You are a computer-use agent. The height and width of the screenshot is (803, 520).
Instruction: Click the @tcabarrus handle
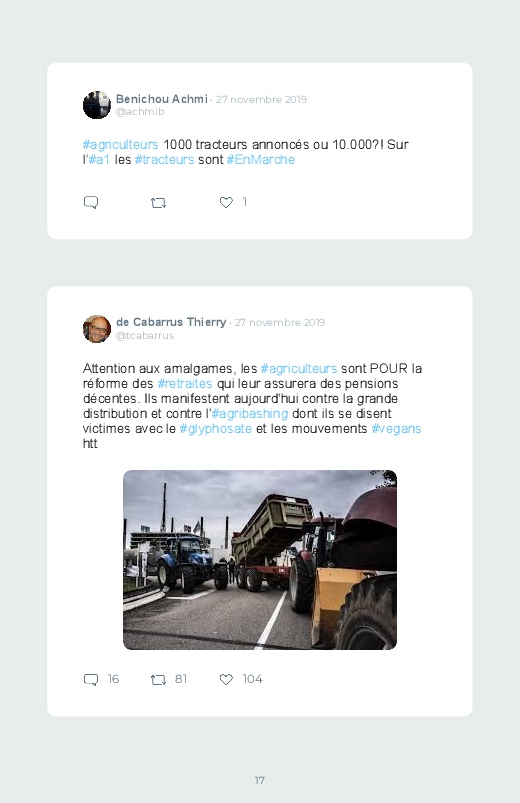point(145,335)
